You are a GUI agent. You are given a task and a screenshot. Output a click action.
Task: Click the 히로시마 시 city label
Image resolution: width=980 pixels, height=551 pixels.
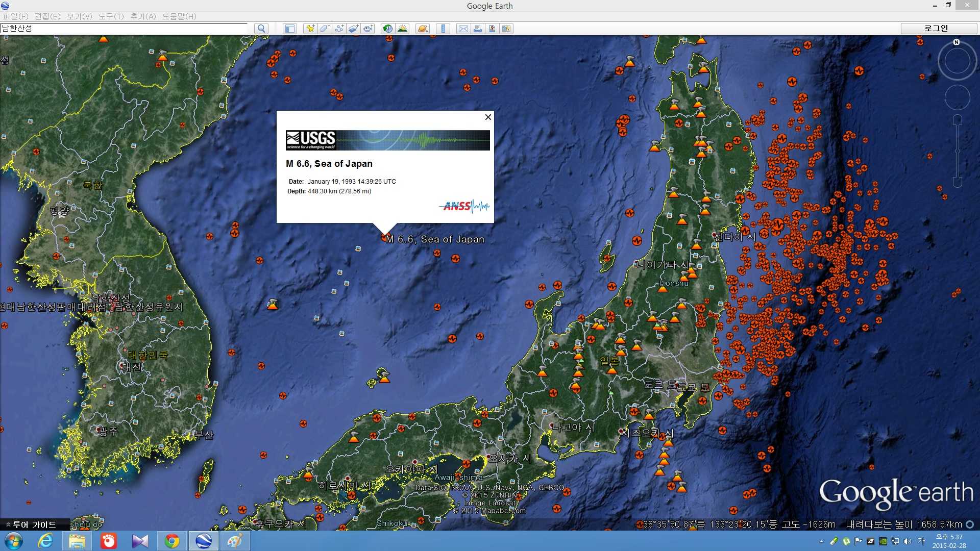click(345, 486)
